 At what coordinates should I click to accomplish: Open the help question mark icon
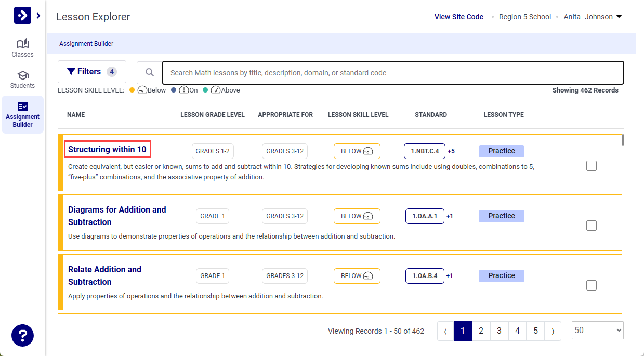(x=22, y=335)
